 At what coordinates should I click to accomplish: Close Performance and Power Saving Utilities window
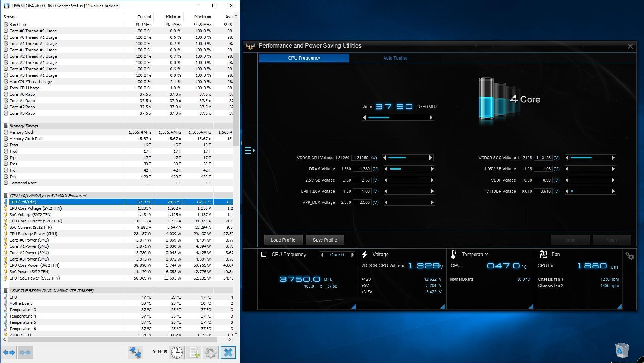pos(630,46)
